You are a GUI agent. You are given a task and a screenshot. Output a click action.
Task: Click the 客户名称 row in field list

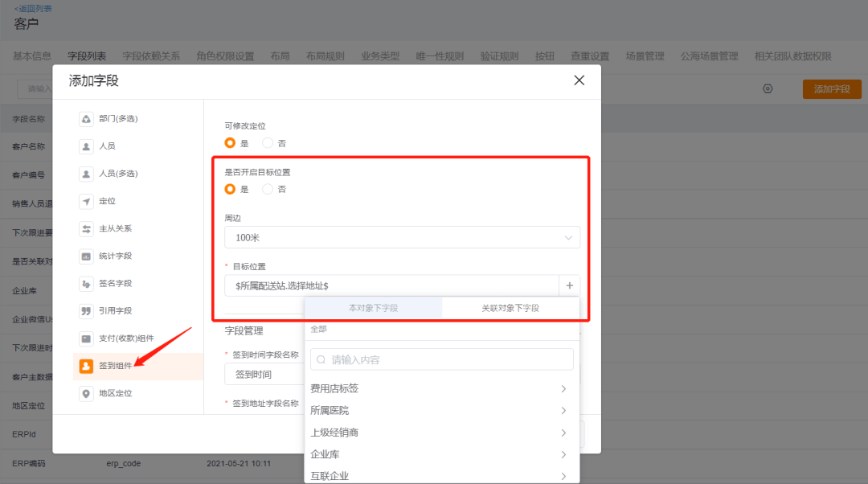(28, 147)
